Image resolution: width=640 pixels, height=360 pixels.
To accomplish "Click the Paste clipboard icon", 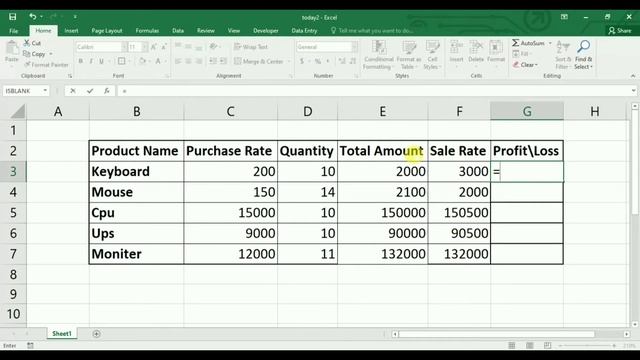I will click(12, 48).
